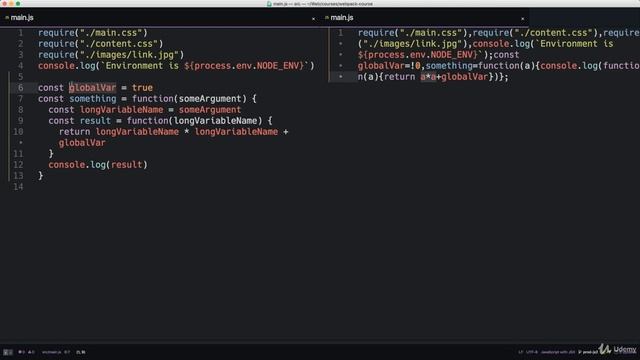Click console.log Environment line 4 in left editor

tap(176, 66)
